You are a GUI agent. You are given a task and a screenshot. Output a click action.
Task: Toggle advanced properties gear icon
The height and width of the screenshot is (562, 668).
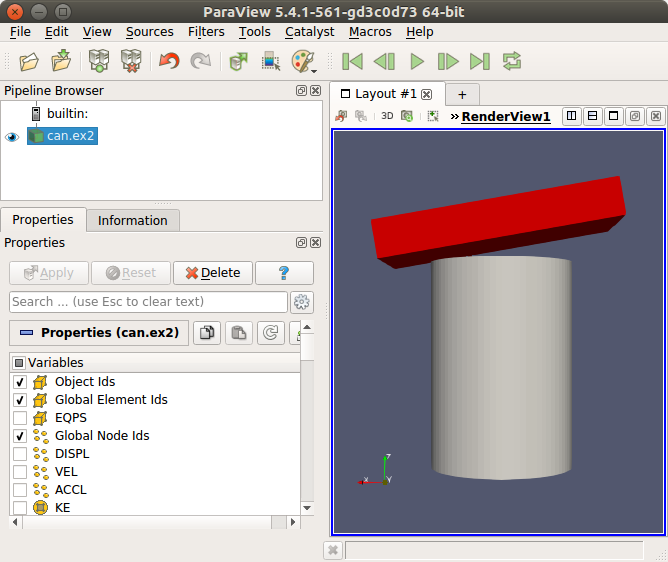(x=302, y=302)
